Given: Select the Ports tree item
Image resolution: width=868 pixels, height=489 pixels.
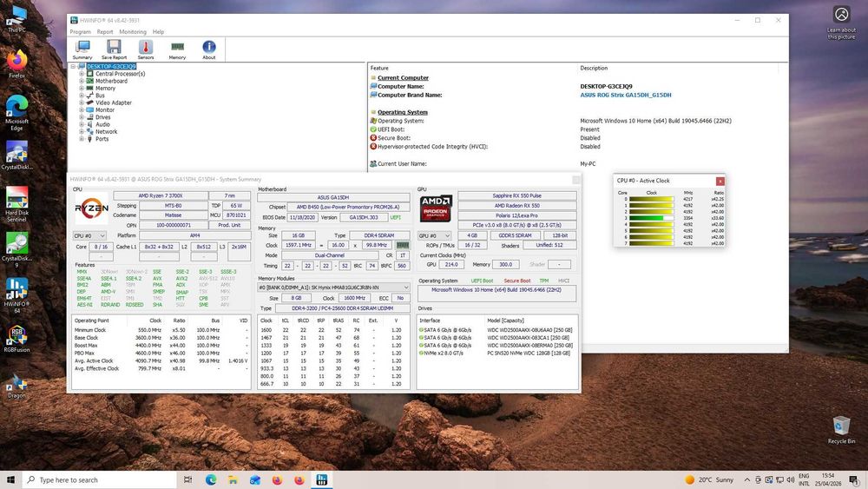Looking at the screenshot, I should (102, 139).
